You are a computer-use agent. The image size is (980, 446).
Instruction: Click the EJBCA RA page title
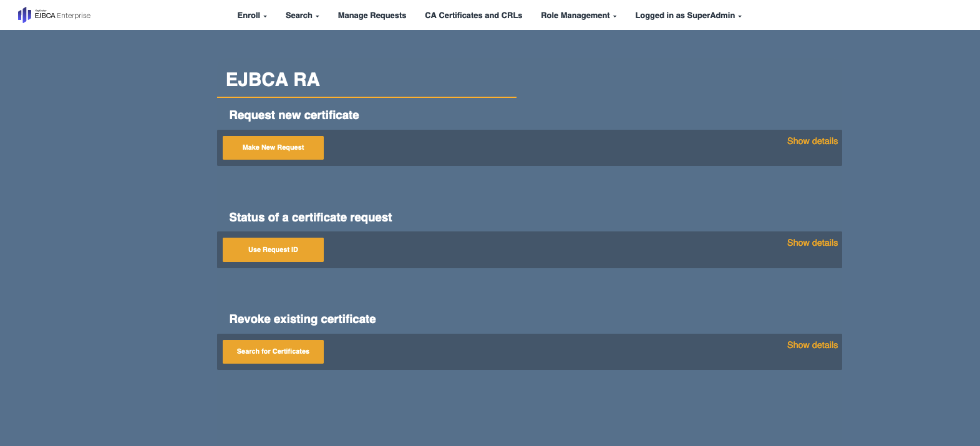pyautogui.click(x=273, y=80)
